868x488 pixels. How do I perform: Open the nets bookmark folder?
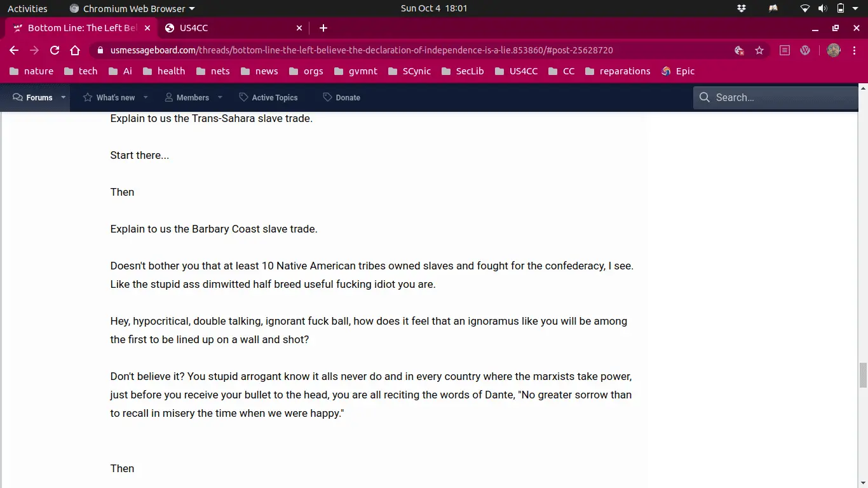point(213,71)
